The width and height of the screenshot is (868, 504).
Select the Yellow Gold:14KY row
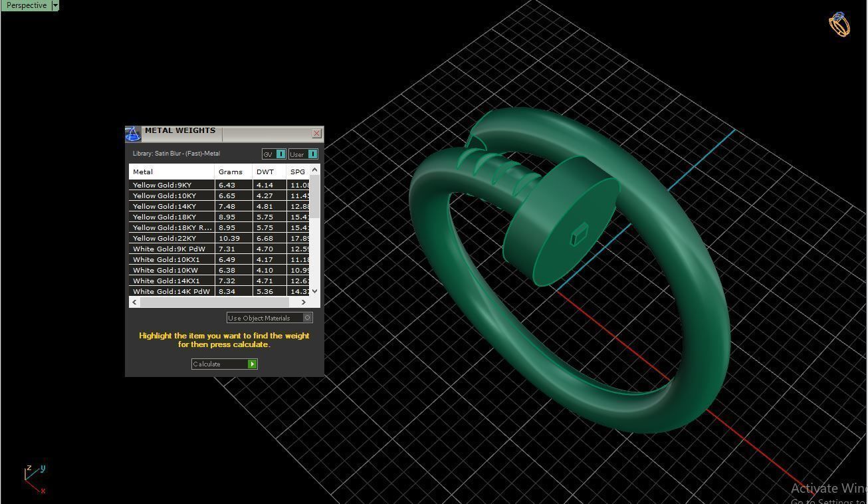point(219,206)
